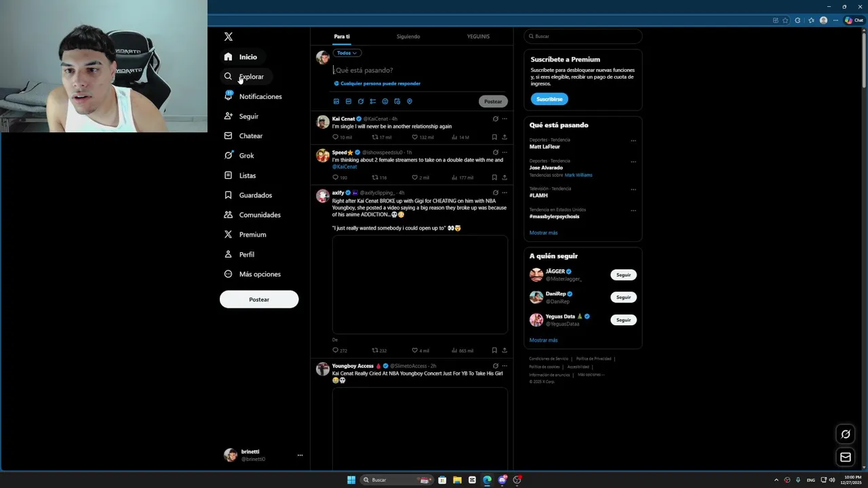Open Comunidades in the sidebar
Image resolution: width=868 pixels, height=488 pixels.
252,215
